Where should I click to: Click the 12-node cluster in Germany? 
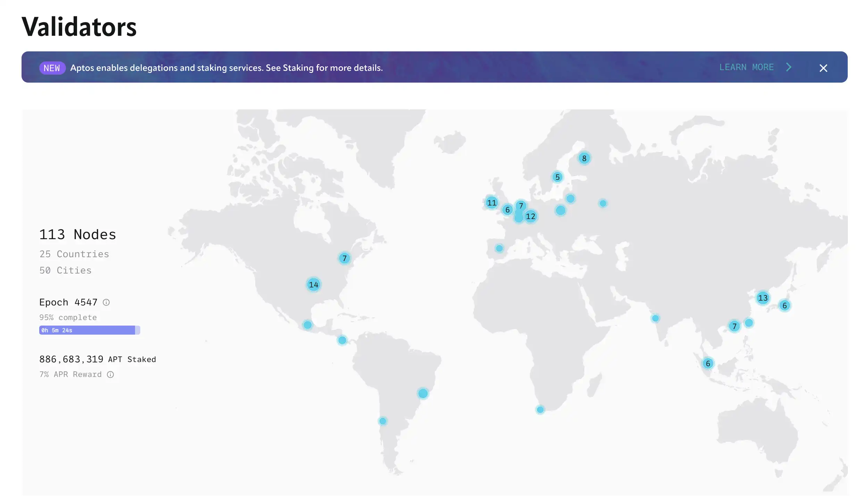click(x=530, y=217)
